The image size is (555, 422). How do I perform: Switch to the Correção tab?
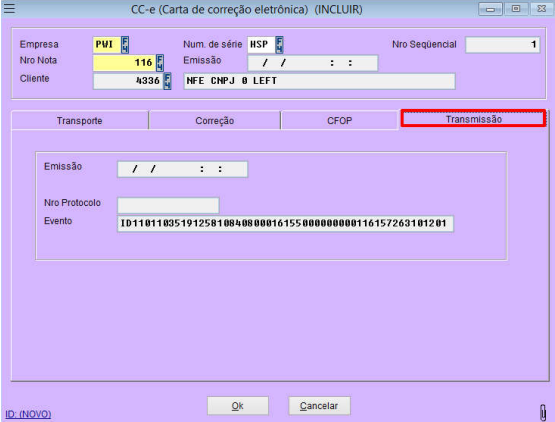click(x=214, y=120)
